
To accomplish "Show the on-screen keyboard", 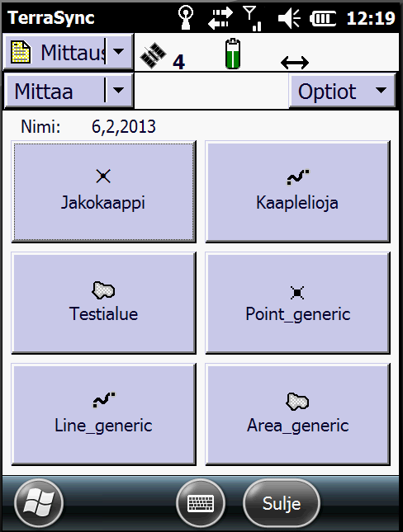I will point(201,503).
